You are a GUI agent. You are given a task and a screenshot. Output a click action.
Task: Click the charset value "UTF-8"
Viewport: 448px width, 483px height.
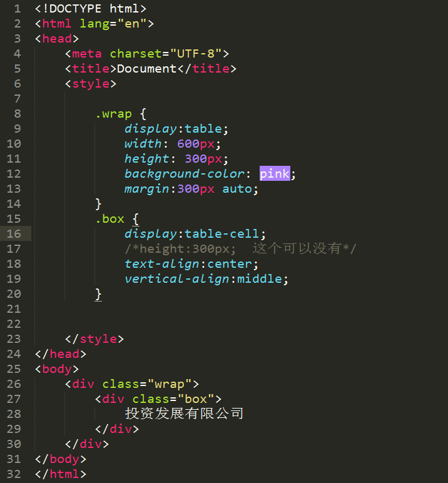(196, 54)
